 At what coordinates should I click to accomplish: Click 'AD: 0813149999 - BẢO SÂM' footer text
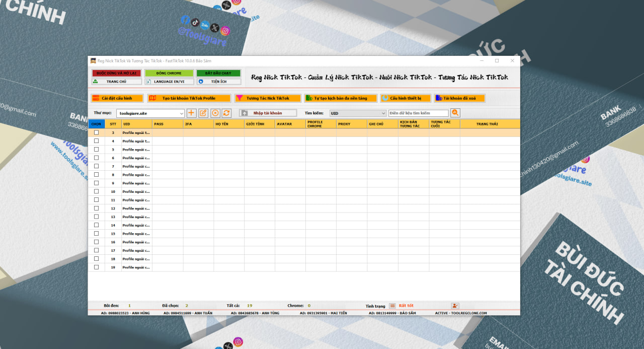[392, 313]
